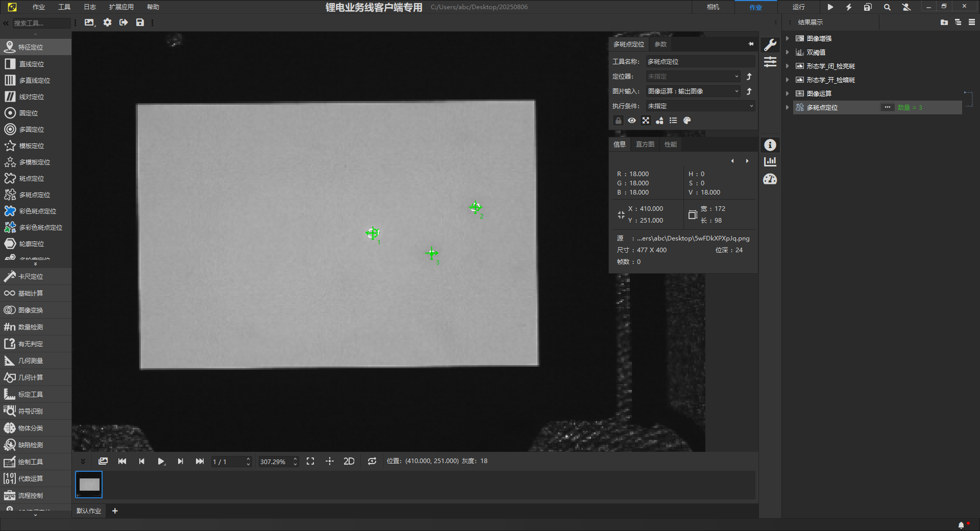Open the performance gauge side icon
The image size is (980, 531).
coord(770,179)
